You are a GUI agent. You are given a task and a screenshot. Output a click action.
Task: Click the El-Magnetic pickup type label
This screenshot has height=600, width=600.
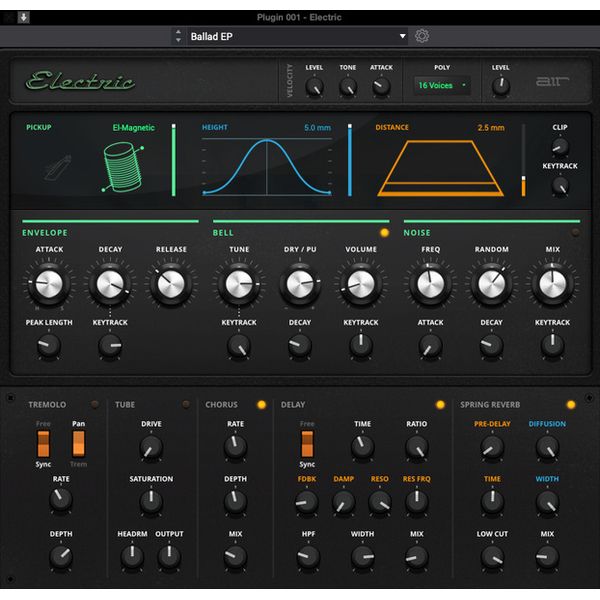coord(134,127)
